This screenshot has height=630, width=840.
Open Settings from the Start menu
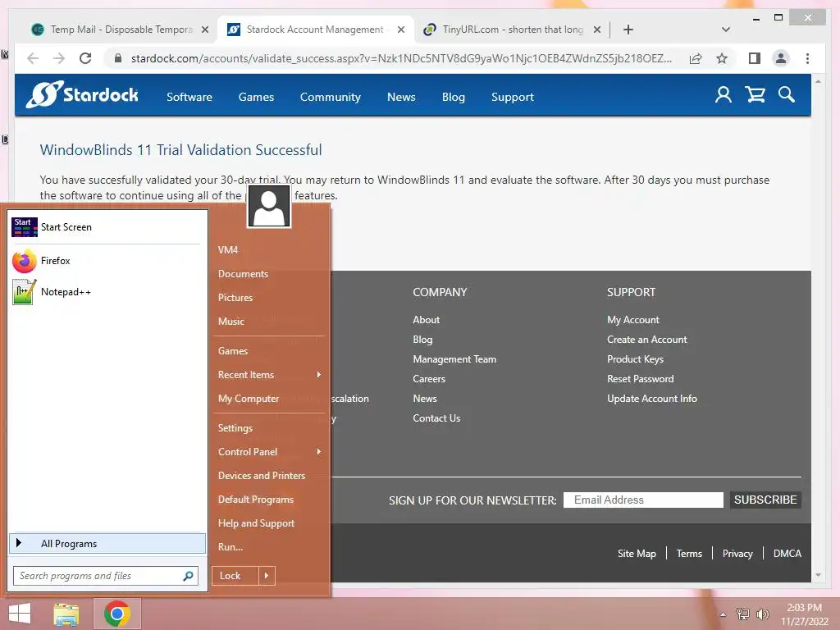(x=235, y=428)
